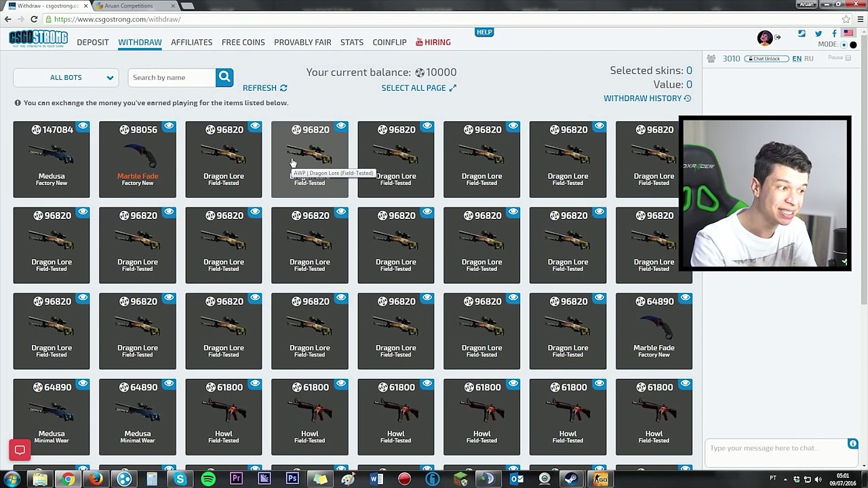The width and height of the screenshot is (868, 488).
Task: Switch chat language to RU
Action: tap(808, 59)
